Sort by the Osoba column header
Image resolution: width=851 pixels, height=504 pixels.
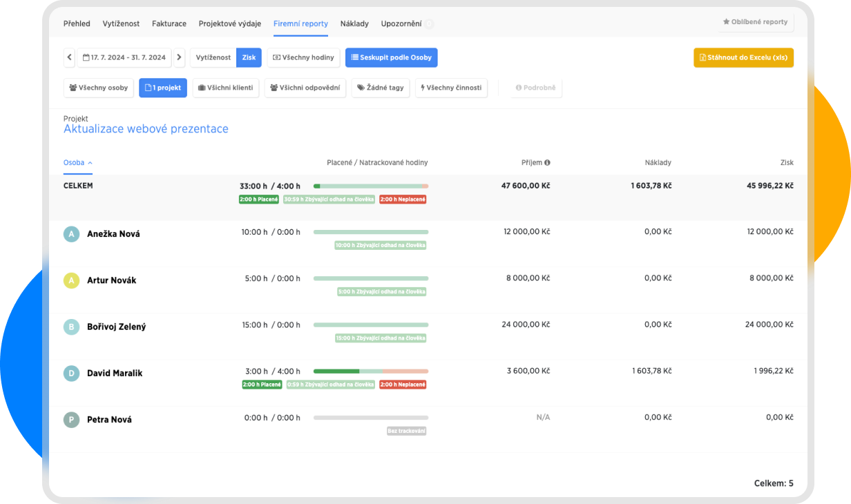[x=77, y=163]
